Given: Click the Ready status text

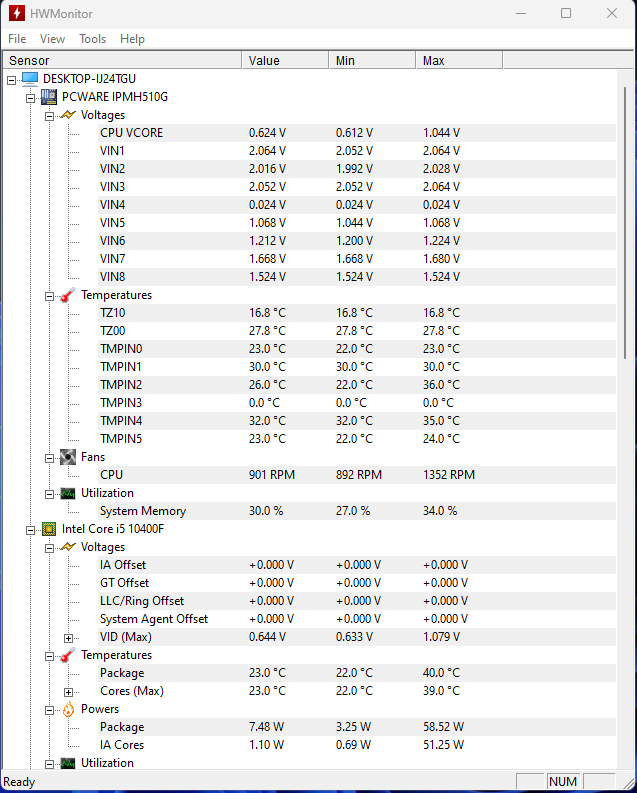Looking at the screenshot, I should pos(19,782).
